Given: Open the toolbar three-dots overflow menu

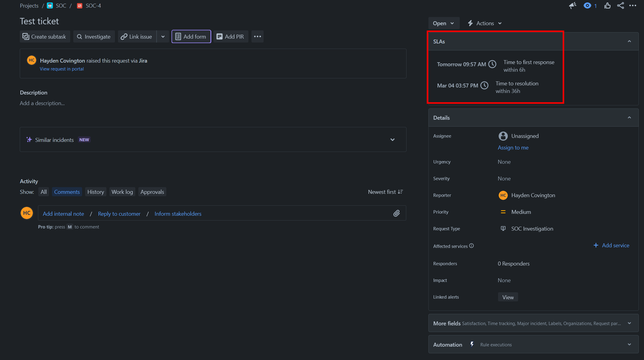Looking at the screenshot, I should point(257,36).
